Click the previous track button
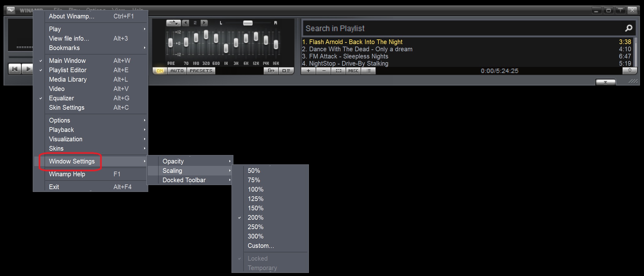 coord(15,69)
